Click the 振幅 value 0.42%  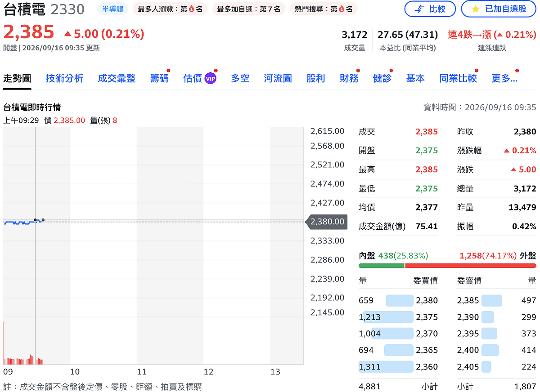(524, 227)
